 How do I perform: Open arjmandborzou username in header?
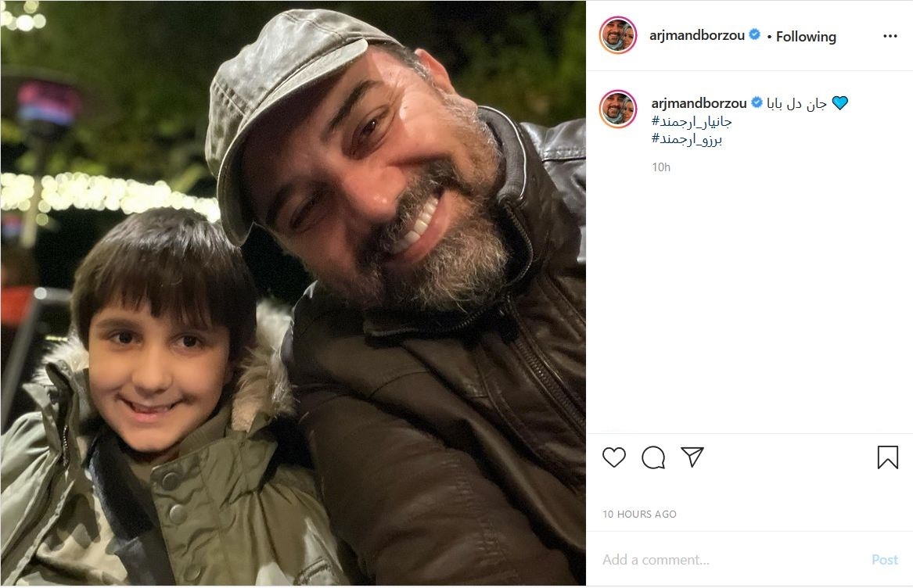[697, 35]
